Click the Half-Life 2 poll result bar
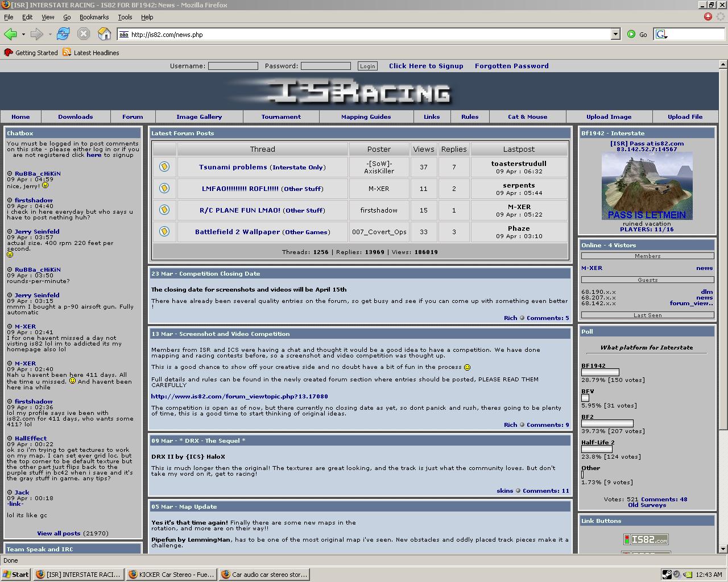The image size is (728, 582). pos(597,449)
